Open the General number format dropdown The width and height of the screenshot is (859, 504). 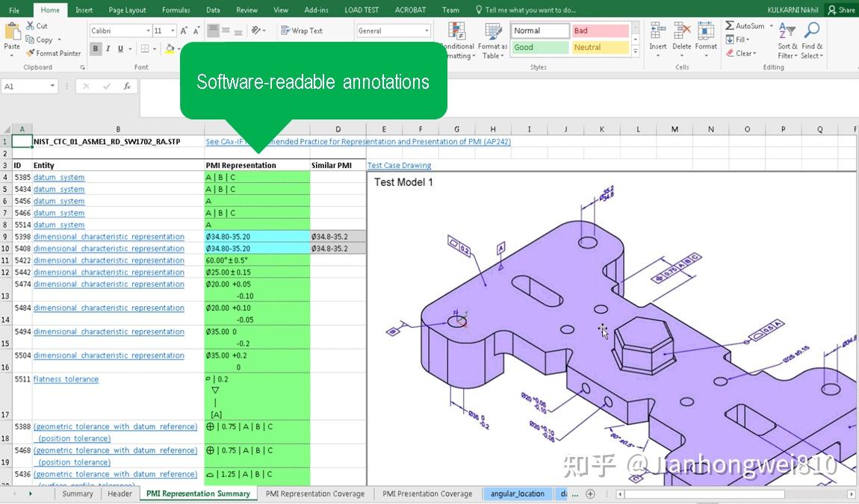[427, 30]
